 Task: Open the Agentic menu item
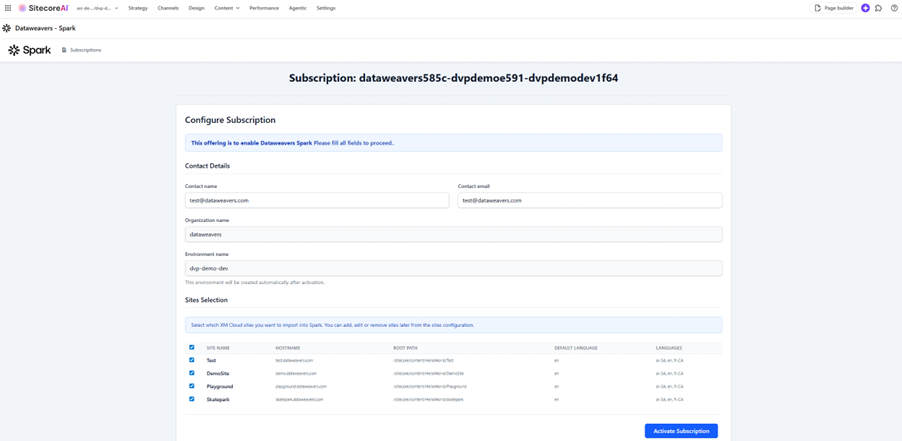pyautogui.click(x=297, y=8)
